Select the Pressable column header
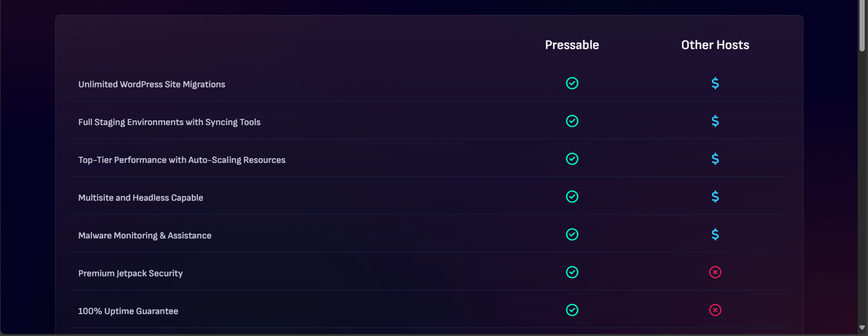Image resolution: width=868 pixels, height=336 pixels. [572, 45]
